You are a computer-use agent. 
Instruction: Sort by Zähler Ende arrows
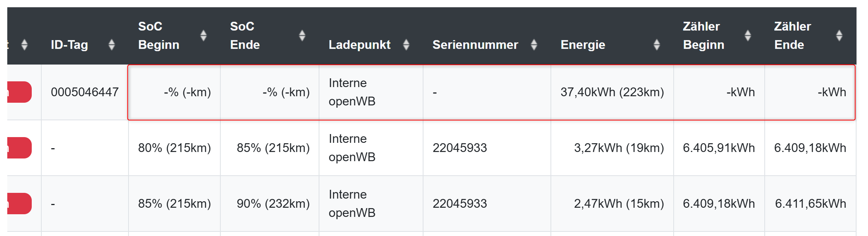coord(839,36)
